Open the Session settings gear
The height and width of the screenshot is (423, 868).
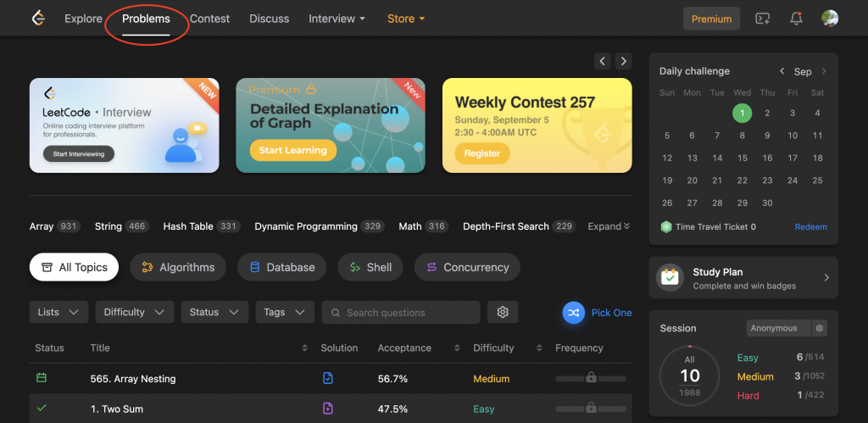pyautogui.click(x=820, y=328)
